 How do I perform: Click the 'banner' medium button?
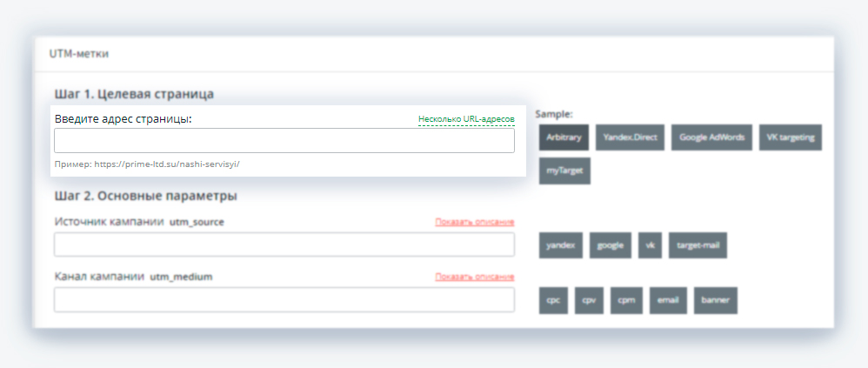(715, 300)
